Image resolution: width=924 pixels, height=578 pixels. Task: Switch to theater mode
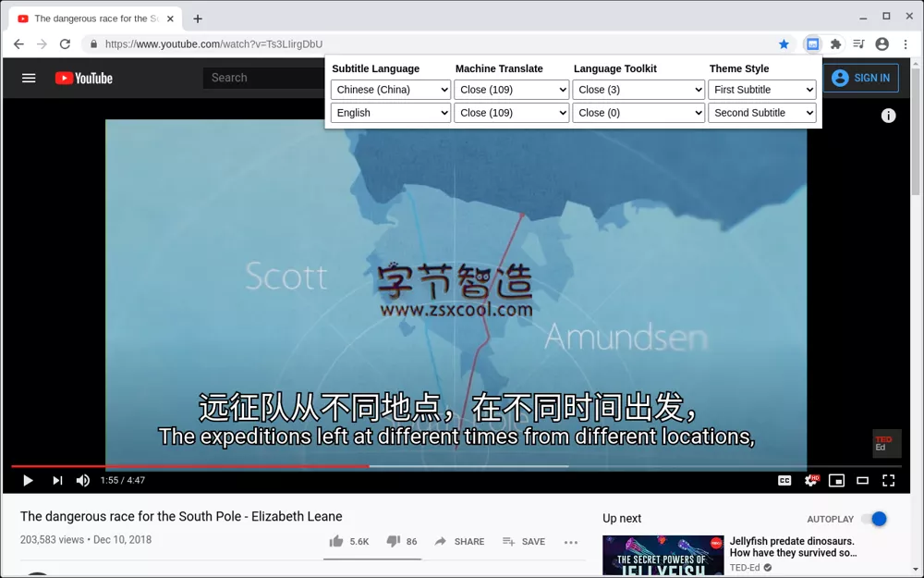[862, 480]
